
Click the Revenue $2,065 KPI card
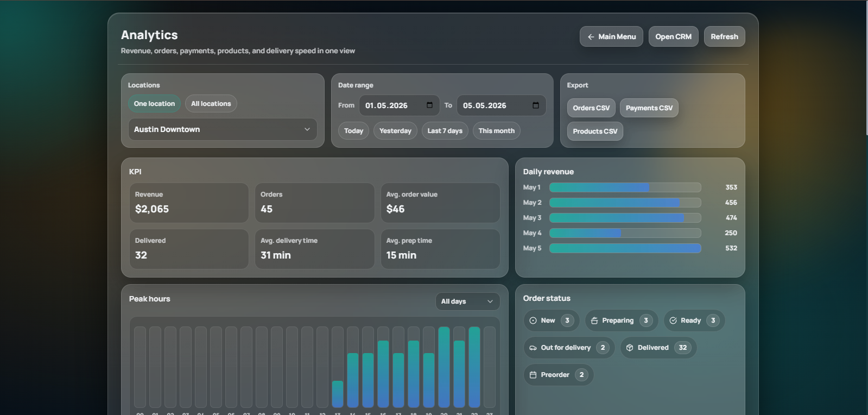[x=189, y=203]
